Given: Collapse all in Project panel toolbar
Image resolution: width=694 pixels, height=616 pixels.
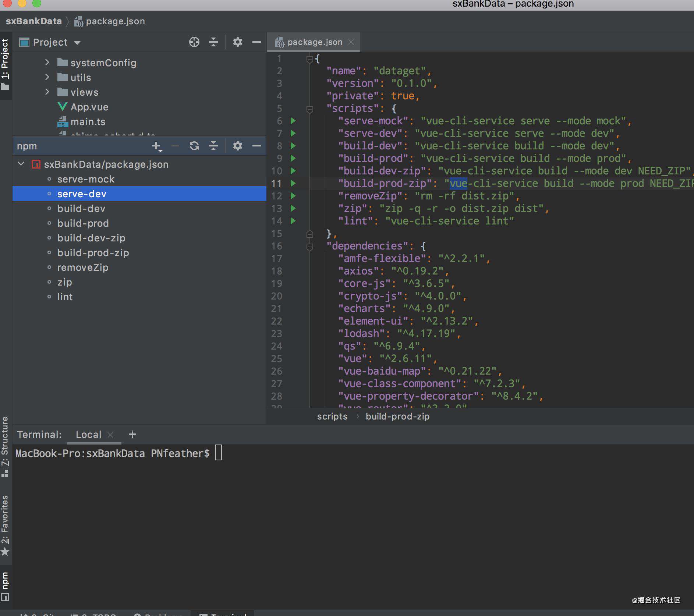Looking at the screenshot, I should click(x=213, y=42).
